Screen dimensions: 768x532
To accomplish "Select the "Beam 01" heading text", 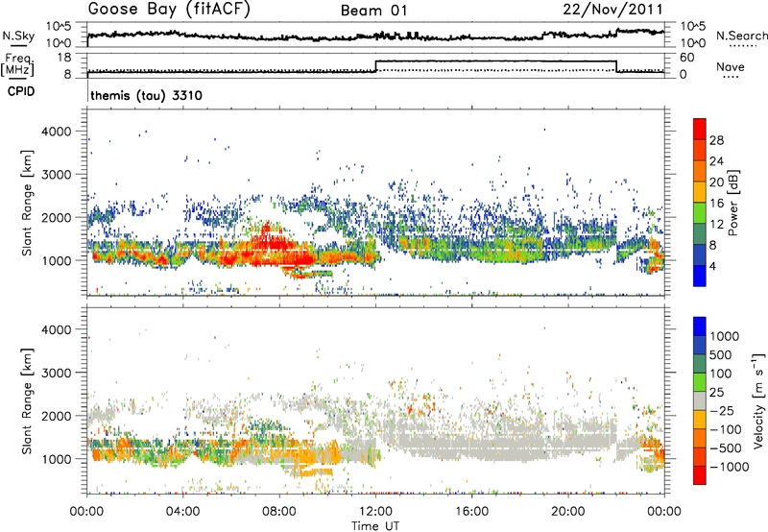I will tap(373, 11).
